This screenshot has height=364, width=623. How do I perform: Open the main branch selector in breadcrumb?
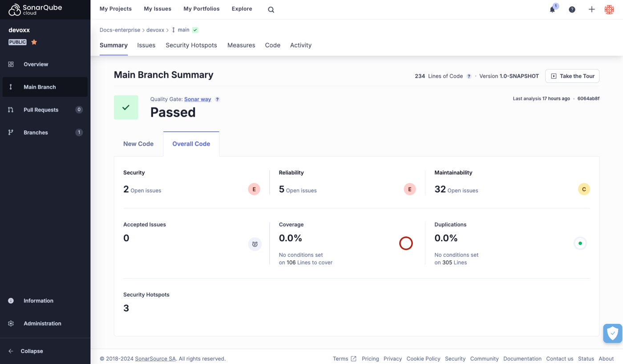(x=183, y=30)
